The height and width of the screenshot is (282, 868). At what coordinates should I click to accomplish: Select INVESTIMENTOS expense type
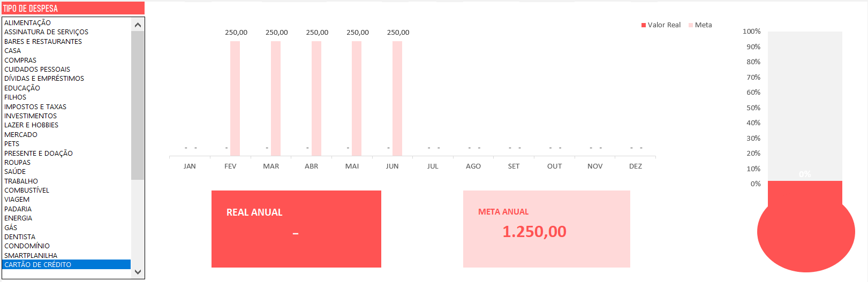31,116
